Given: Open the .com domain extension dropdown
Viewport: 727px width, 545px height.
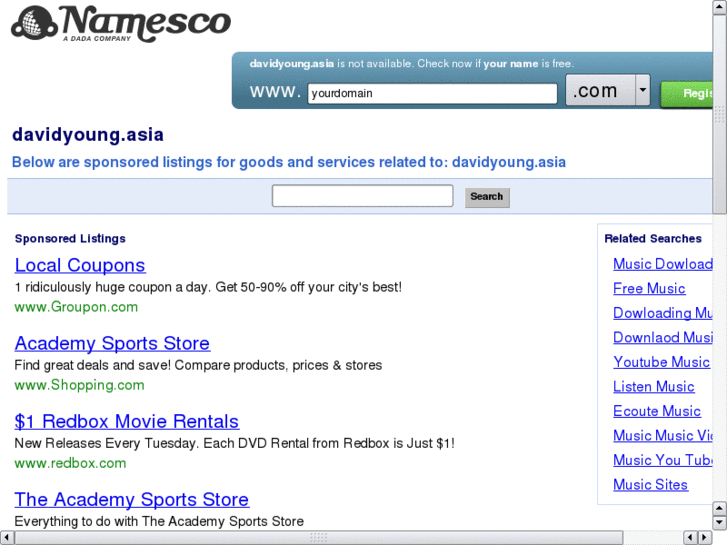Looking at the screenshot, I should pos(642,92).
